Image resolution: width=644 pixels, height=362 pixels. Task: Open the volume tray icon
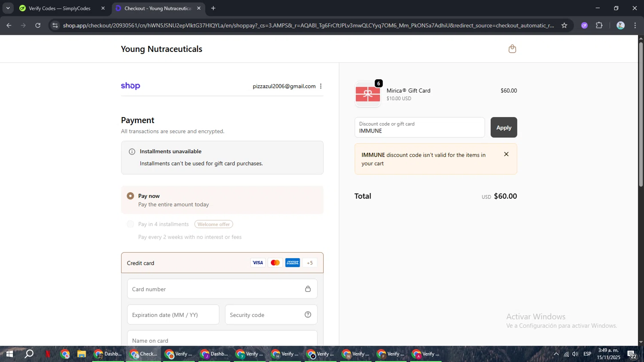point(575,354)
